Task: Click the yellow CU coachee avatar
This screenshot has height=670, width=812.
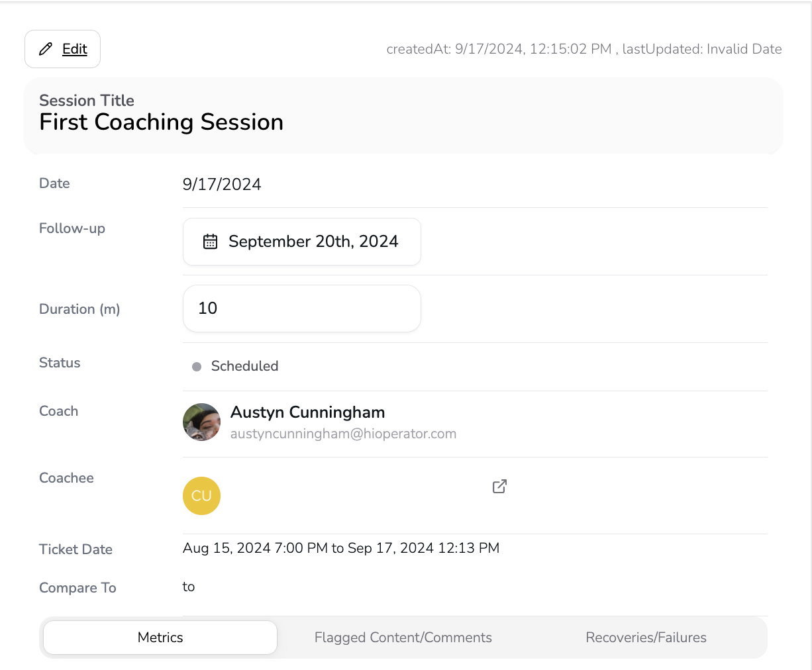Action: tap(201, 496)
